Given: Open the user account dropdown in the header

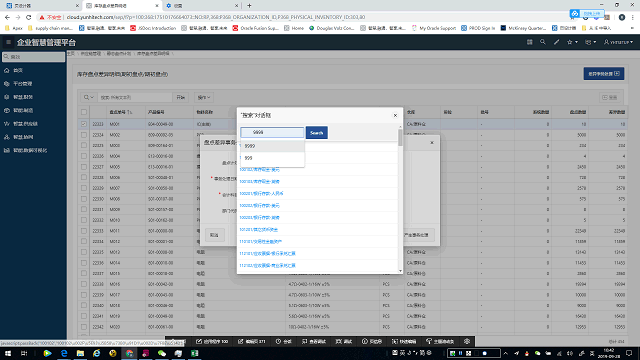Looking at the screenshot, I should tap(618, 42).
